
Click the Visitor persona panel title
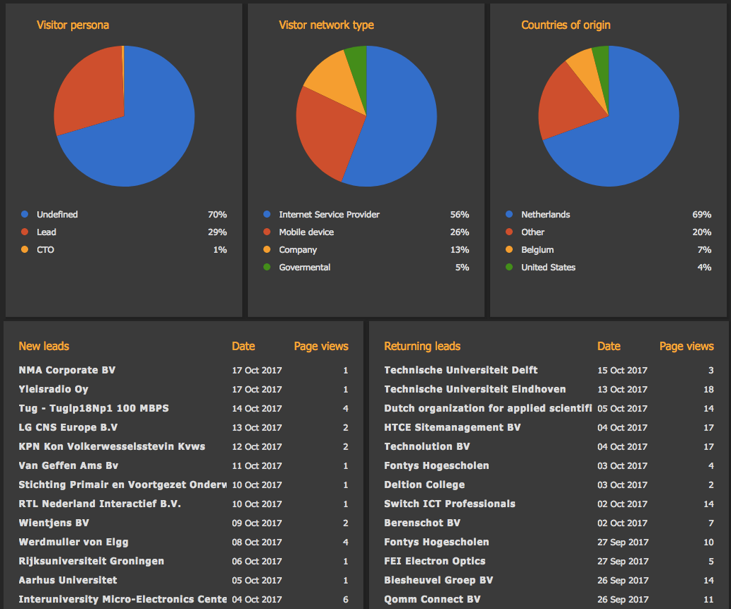pos(73,25)
